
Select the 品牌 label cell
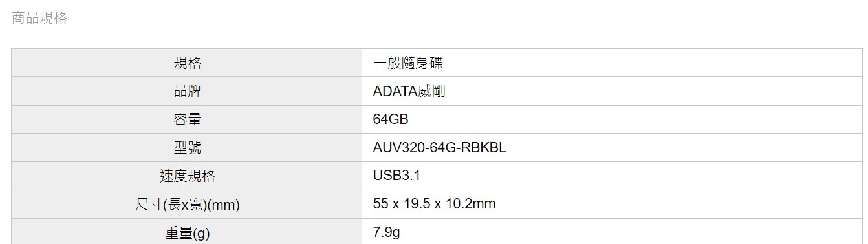click(187, 91)
